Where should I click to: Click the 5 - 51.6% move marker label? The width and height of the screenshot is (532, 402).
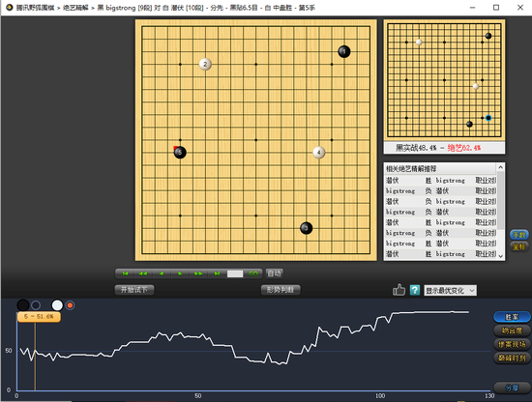tap(39, 317)
